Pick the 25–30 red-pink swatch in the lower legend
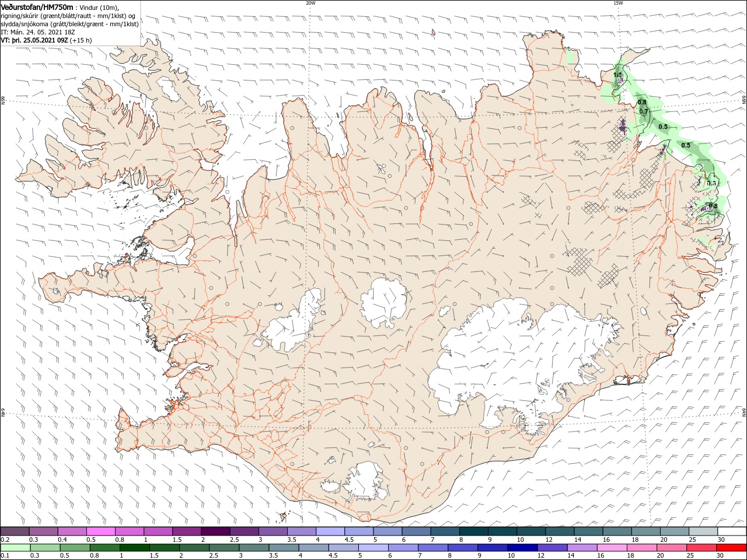 [x=701, y=548]
